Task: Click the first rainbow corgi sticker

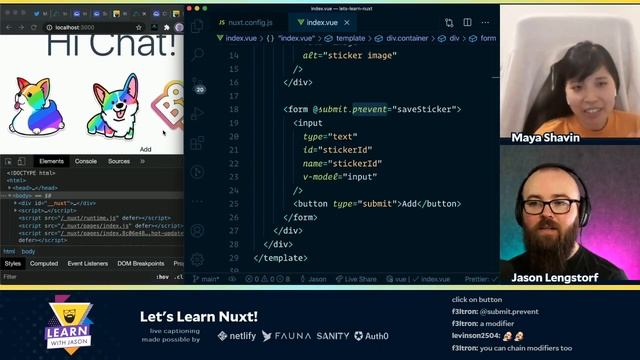Action: click(36, 106)
